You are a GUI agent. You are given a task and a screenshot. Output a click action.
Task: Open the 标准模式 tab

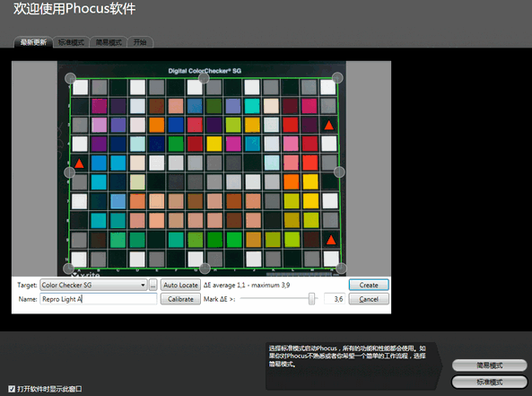[71, 42]
